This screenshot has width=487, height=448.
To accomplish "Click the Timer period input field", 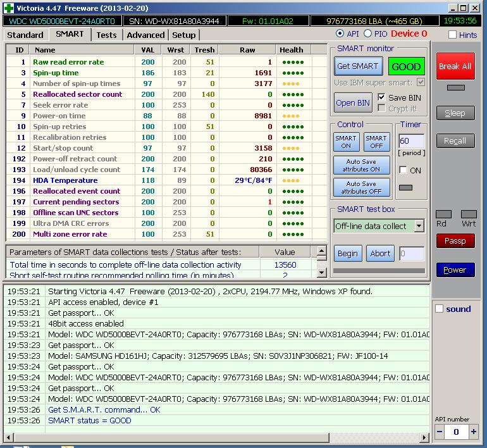I will click(x=411, y=141).
